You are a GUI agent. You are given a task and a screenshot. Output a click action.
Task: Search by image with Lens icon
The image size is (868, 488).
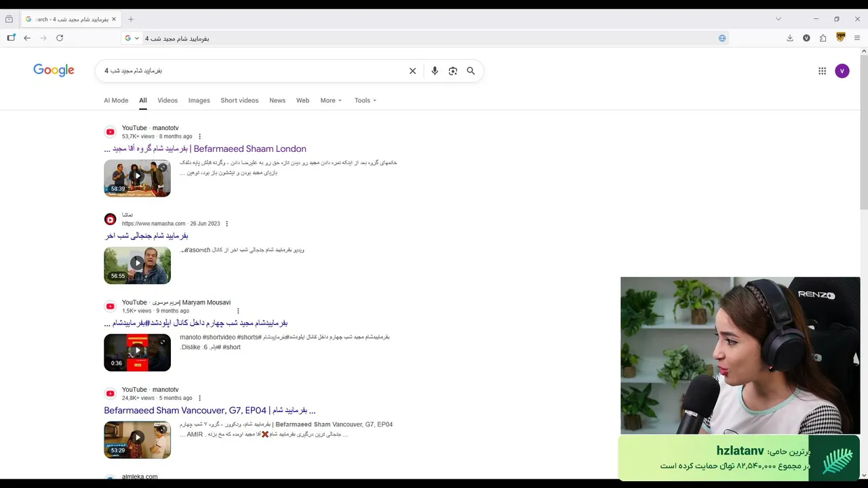(x=453, y=70)
